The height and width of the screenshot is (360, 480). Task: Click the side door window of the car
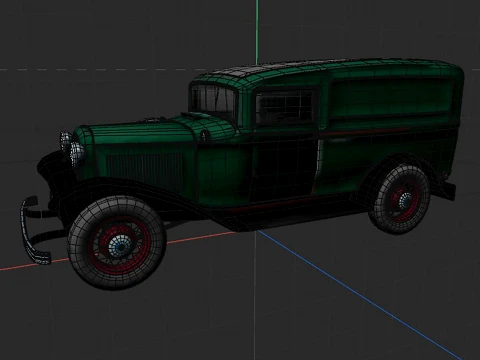pyautogui.click(x=286, y=106)
